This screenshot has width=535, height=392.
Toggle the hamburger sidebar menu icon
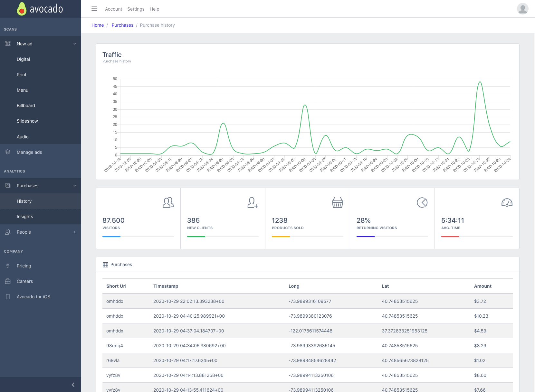[94, 9]
